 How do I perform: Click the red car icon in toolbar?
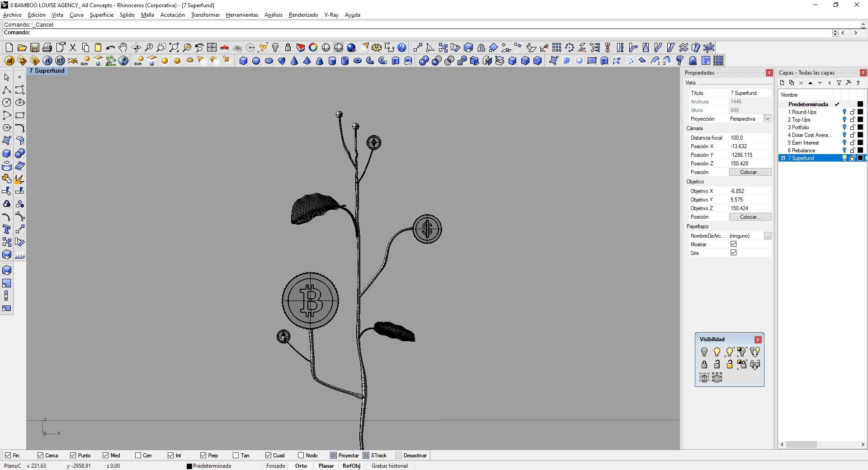(x=224, y=47)
